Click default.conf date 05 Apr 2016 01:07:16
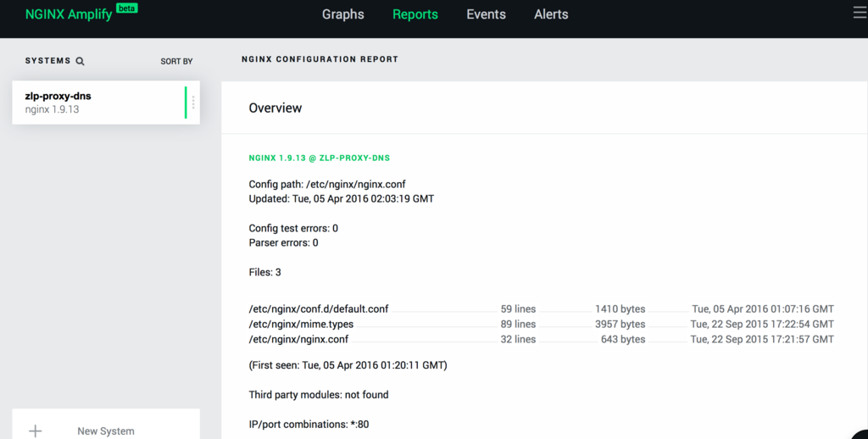Viewport: 868px width, 439px height. pyautogui.click(x=763, y=308)
